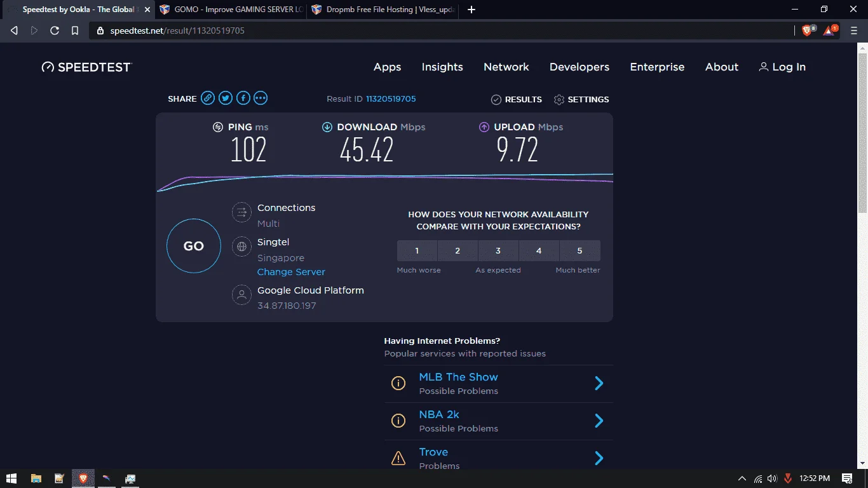This screenshot has width=868, height=488.
Task: Open Brave Shields lion icon
Action: point(808,30)
